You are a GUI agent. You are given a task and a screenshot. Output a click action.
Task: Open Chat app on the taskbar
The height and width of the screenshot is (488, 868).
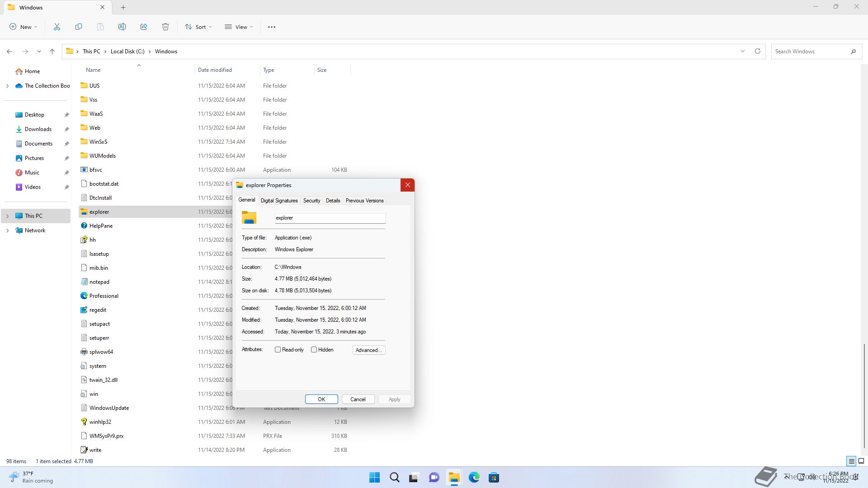(x=434, y=478)
